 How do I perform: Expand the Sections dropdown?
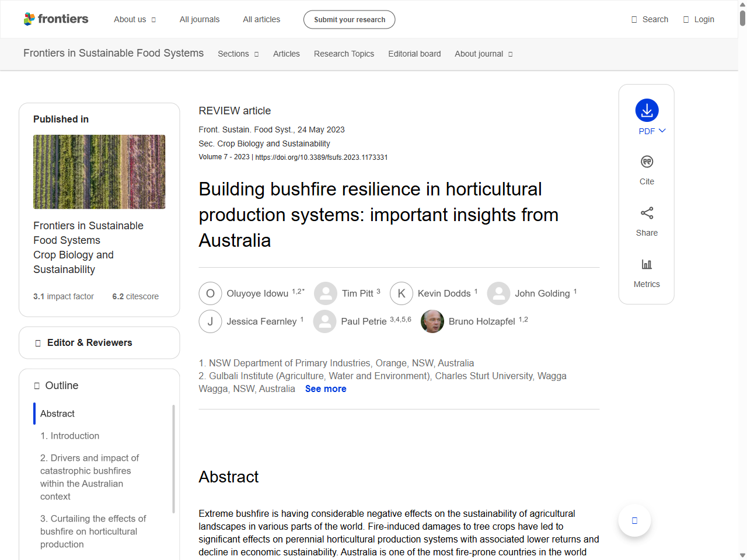238,54
